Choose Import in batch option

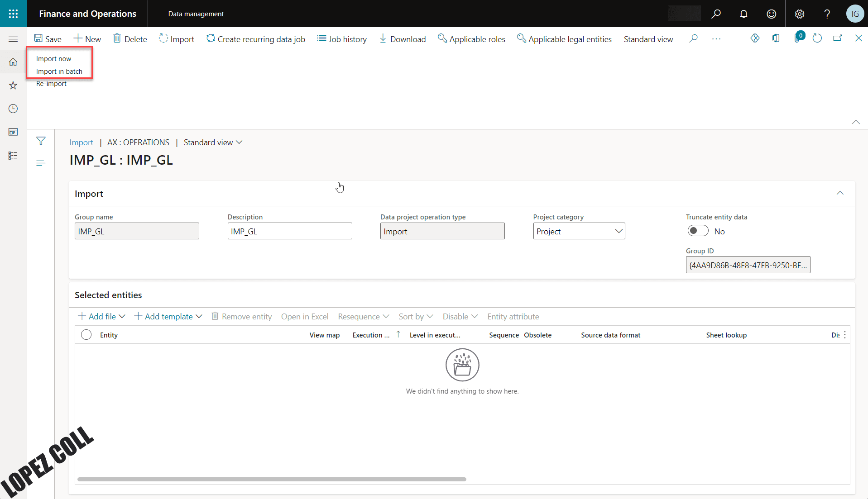(x=59, y=71)
